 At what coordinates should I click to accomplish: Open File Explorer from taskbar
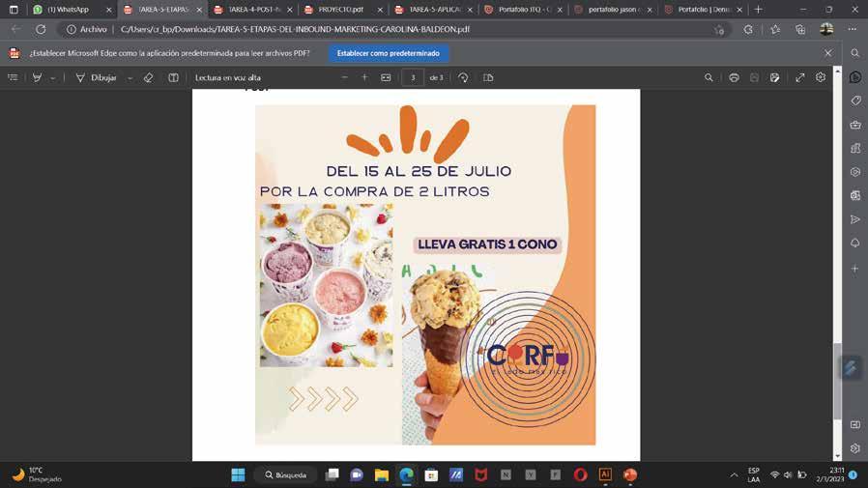pos(382,474)
